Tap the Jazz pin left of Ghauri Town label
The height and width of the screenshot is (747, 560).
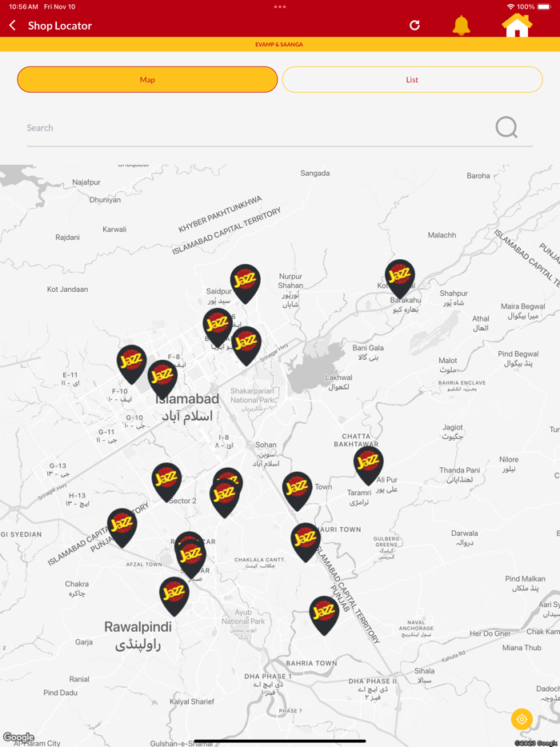pos(306,542)
